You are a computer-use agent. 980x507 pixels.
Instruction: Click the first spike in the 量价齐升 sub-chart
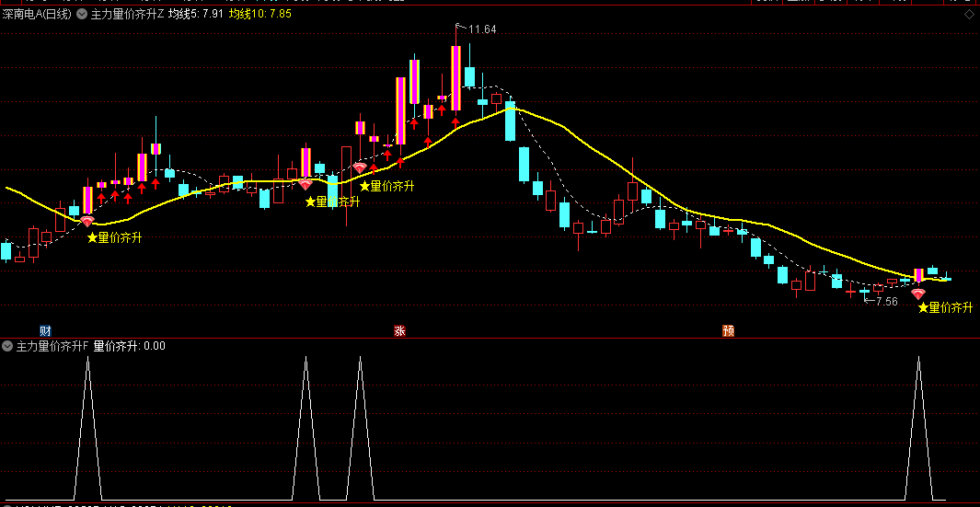point(87,428)
